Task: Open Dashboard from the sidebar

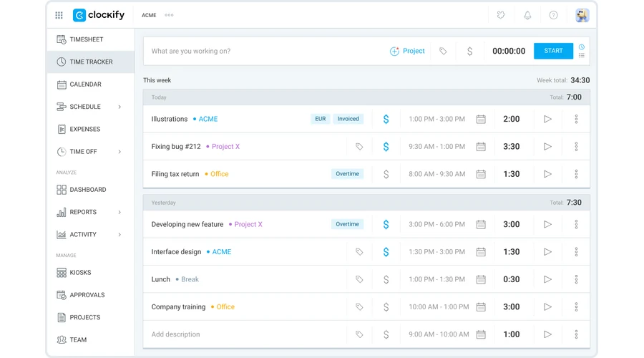Action: (91, 190)
